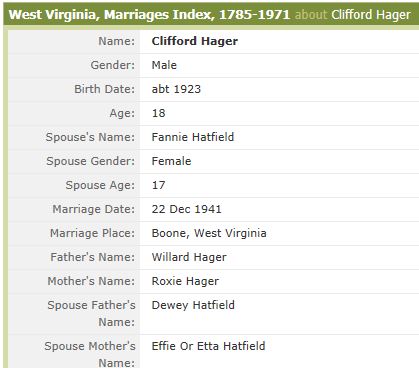Screen dimensions: 419x368
Task: Click 'about Clifford Hager' header text
Action: [x=353, y=15]
